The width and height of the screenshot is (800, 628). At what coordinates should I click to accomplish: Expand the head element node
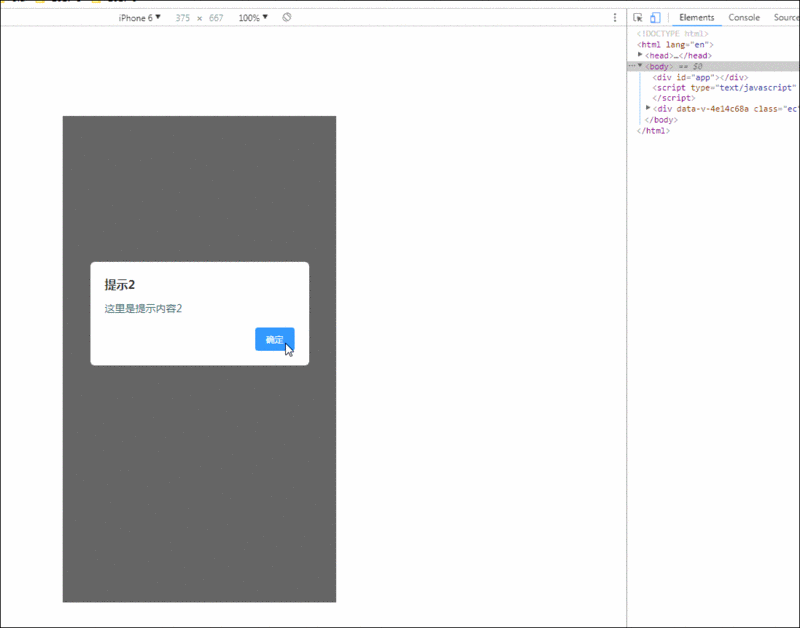click(641, 56)
